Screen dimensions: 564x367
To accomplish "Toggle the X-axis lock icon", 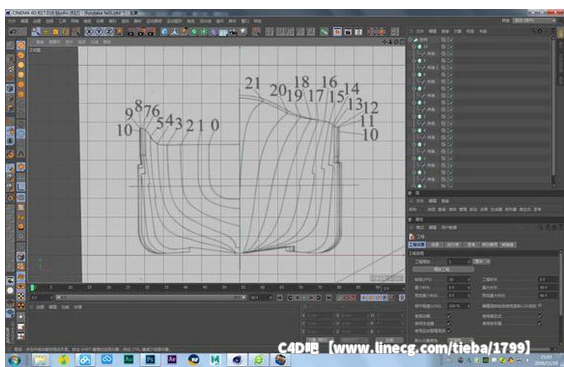I will pos(89,32).
